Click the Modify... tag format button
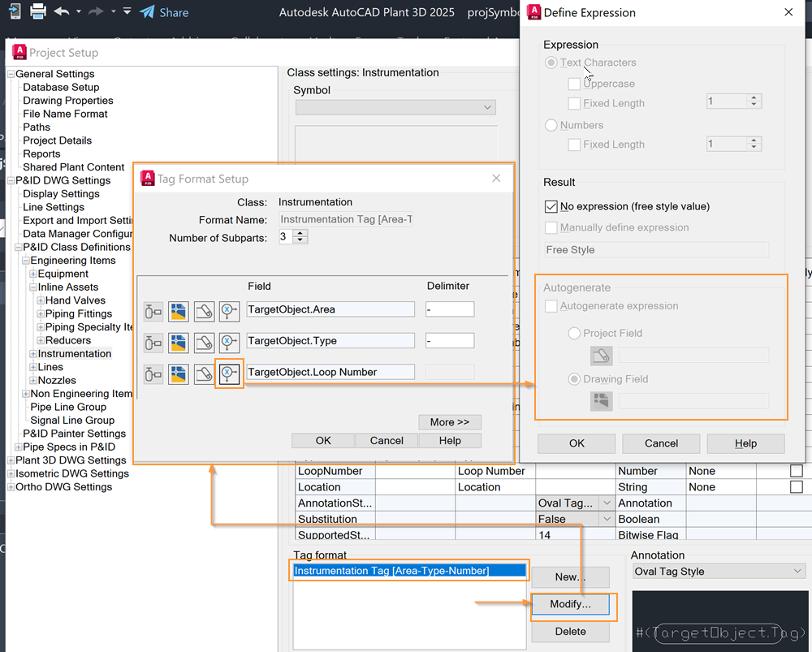812x652 pixels. (570, 604)
